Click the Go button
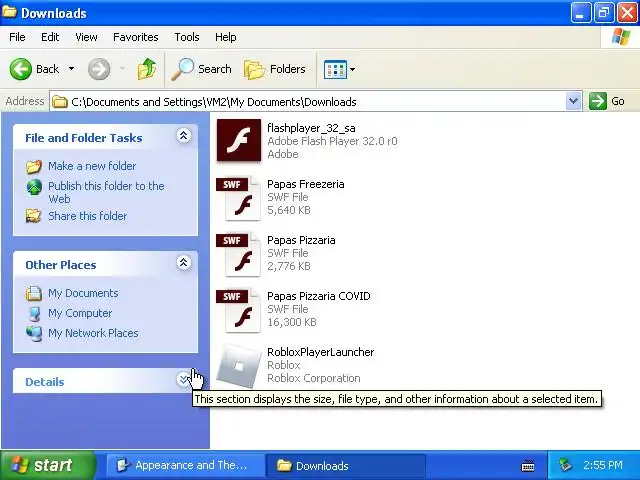Image resolution: width=640 pixels, height=480 pixels. (x=607, y=101)
